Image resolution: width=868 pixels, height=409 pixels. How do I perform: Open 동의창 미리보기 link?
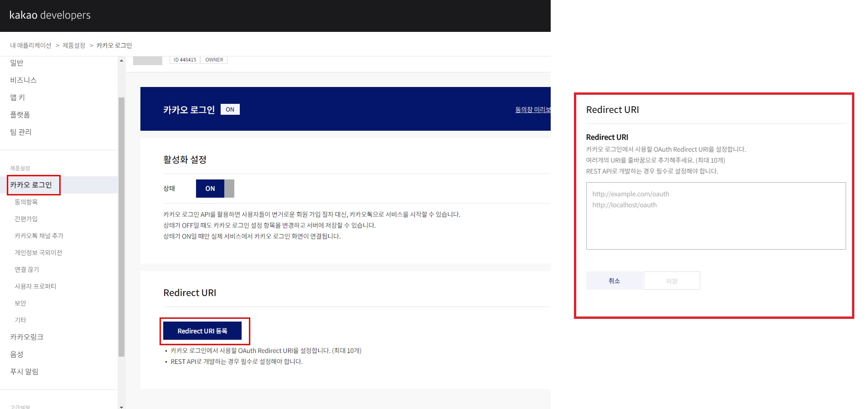[533, 110]
